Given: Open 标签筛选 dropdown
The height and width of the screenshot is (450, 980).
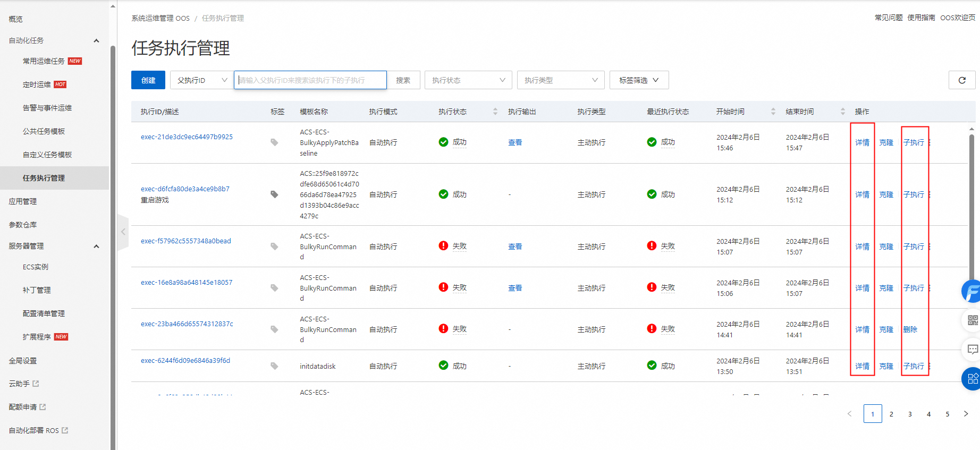Looking at the screenshot, I should pos(639,80).
